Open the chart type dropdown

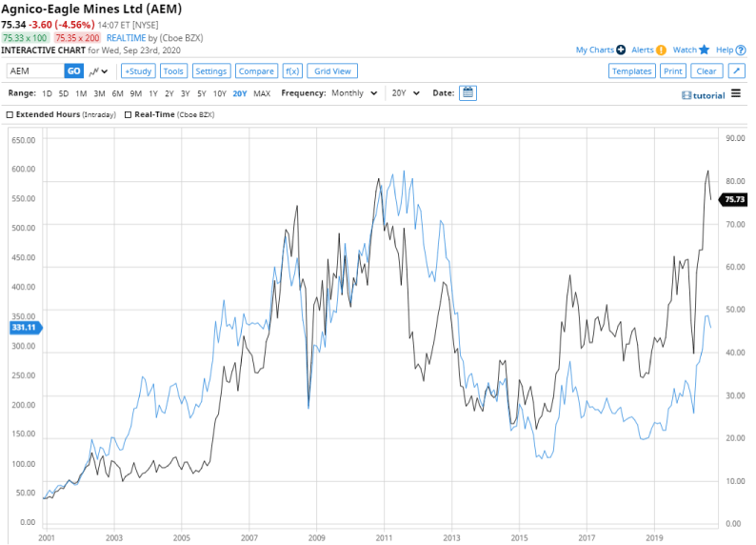click(x=99, y=71)
